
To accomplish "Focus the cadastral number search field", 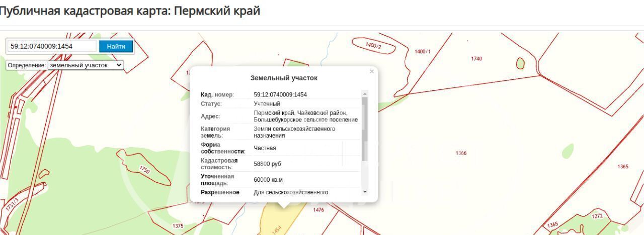I will coord(51,46).
